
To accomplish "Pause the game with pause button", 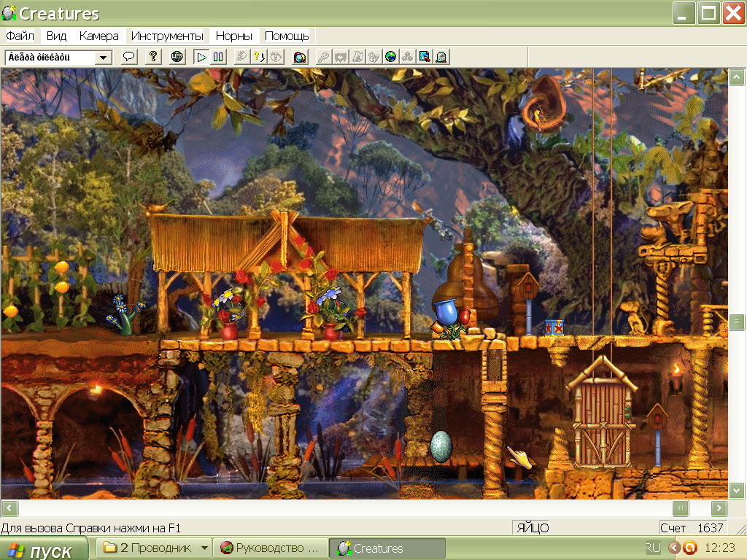I will tap(218, 57).
